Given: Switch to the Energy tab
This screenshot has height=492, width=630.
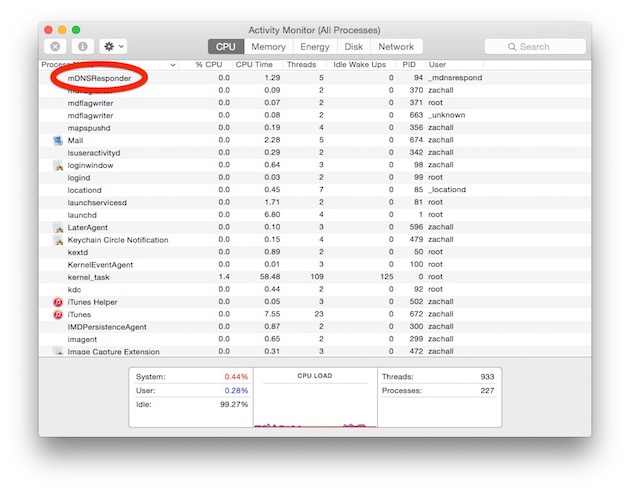Looking at the screenshot, I should [x=315, y=47].
